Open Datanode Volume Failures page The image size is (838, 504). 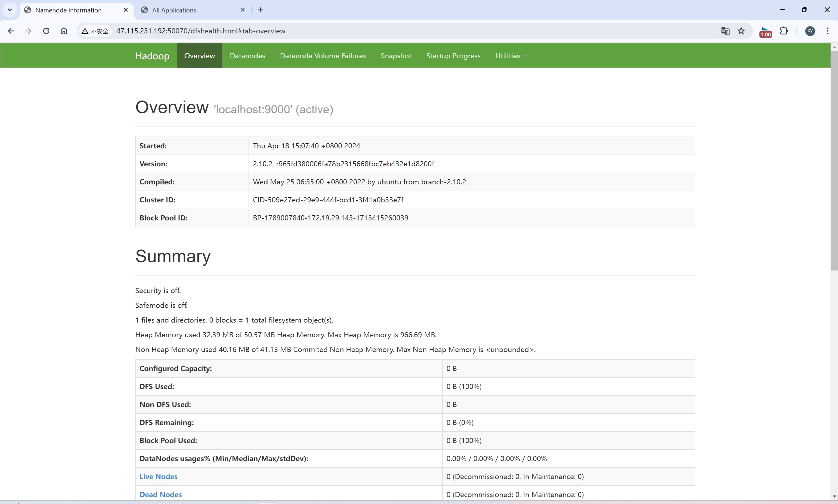323,56
